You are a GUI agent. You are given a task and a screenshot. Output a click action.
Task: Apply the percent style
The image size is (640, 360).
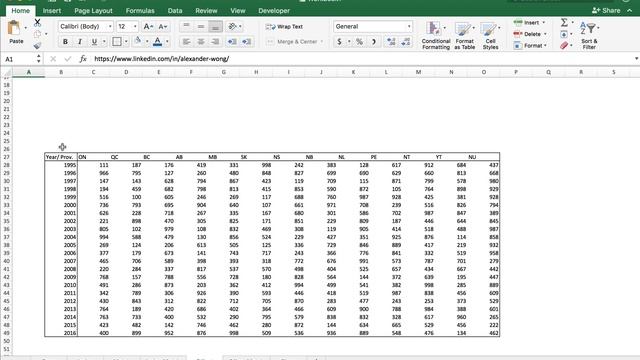359,42
